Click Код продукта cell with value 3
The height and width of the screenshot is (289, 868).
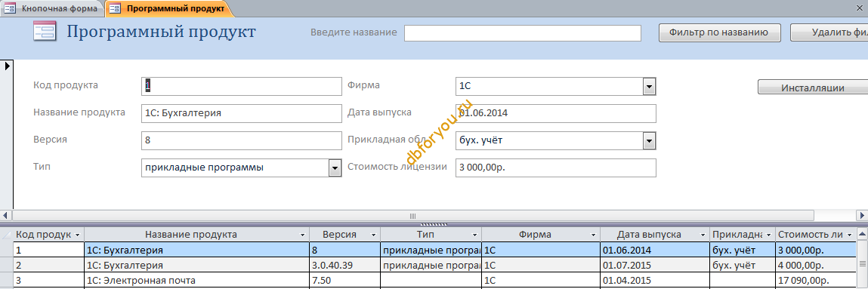pos(48,280)
